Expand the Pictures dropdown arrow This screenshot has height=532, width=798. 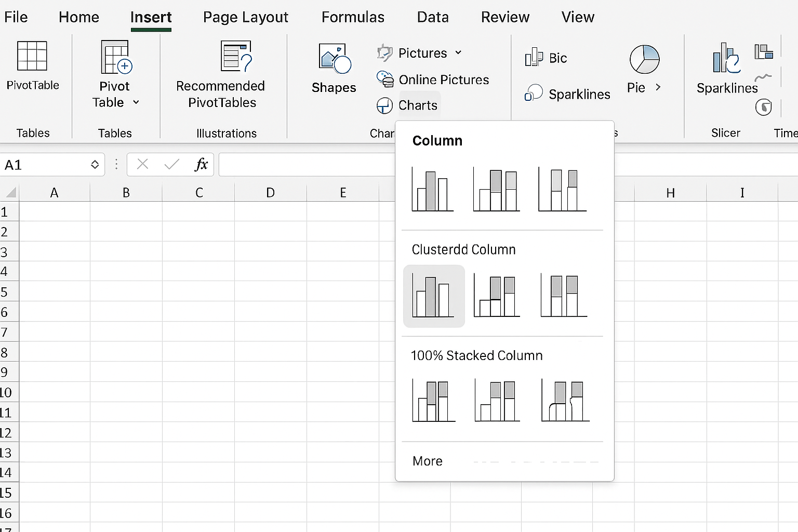tap(458, 52)
